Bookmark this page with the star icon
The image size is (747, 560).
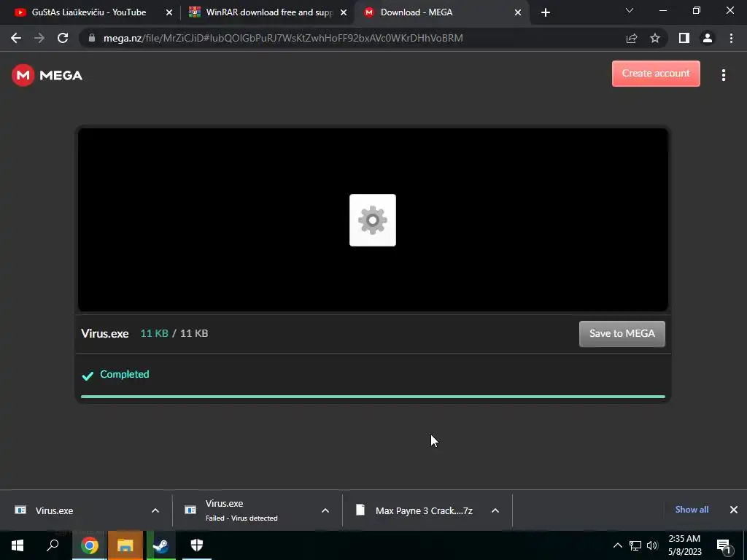click(655, 38)
